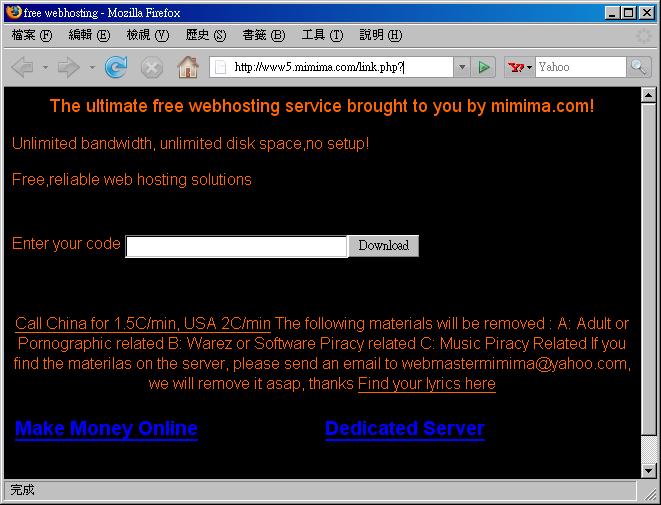
Task: Open the Make Money Online link
Action: (x=106, y=429)
